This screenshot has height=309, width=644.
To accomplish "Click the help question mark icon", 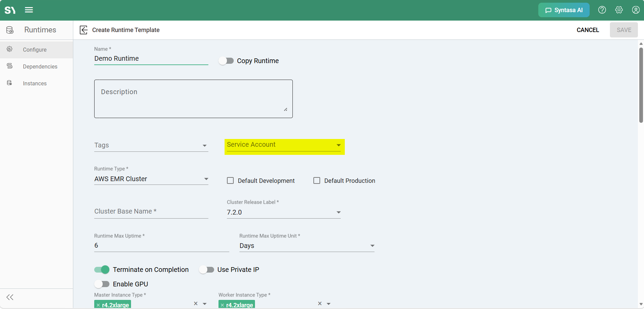I will pyautogui.click(x=602, y=10).
